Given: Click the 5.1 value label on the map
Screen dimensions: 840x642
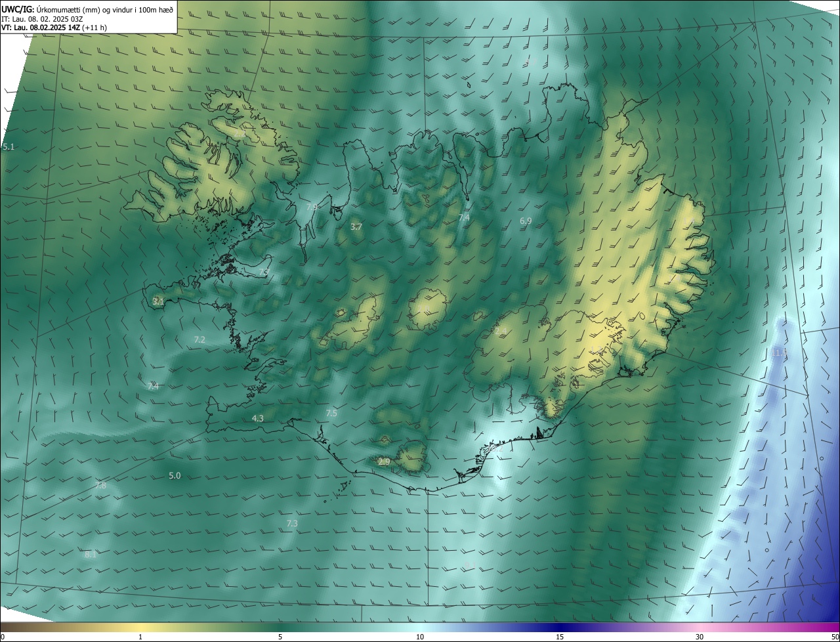Looking at the screenshot, I should click(x=8, y=147).
